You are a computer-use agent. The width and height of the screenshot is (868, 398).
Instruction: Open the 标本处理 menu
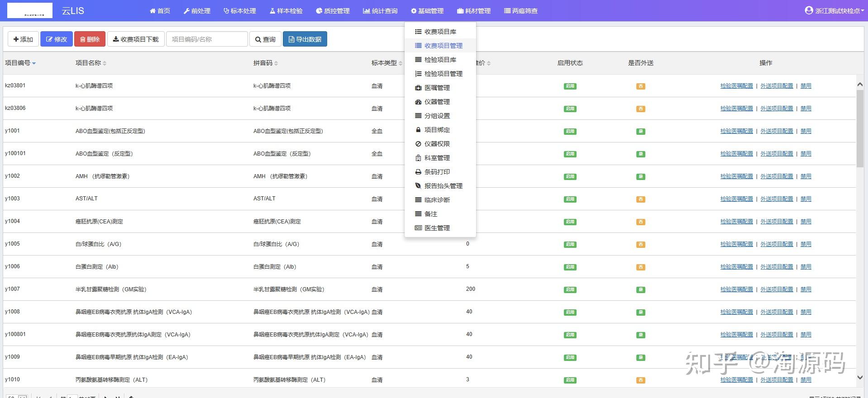(x=240, y=11)
